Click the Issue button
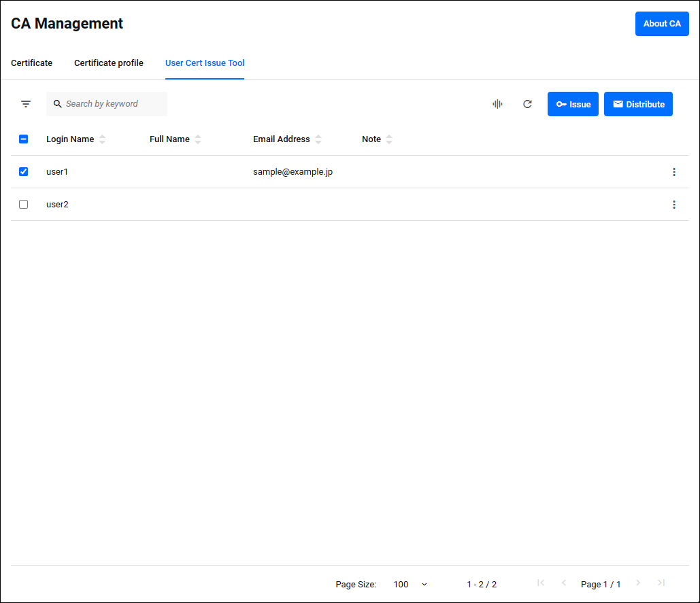 (573, 104)
